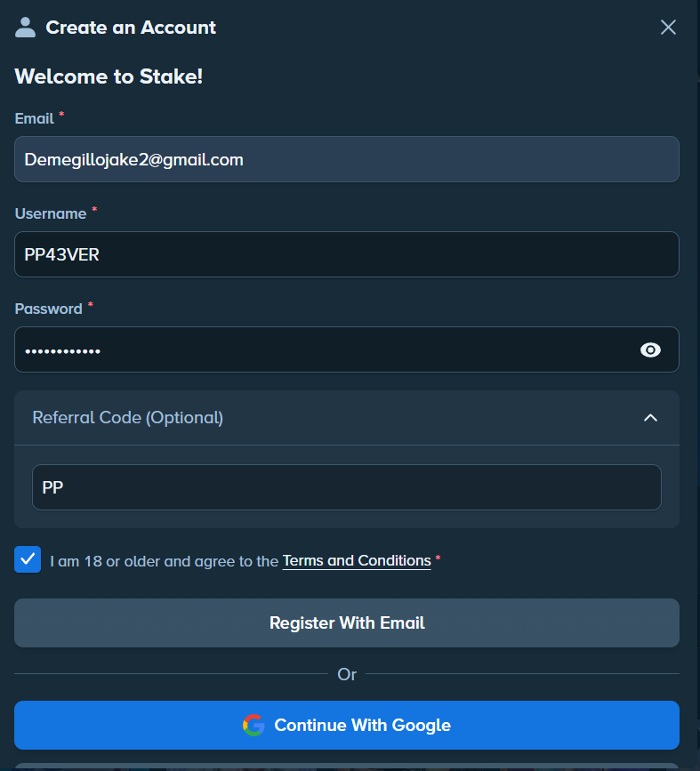Click the Username label text
The width and height of the screenshot is (700, 771).
51,214
